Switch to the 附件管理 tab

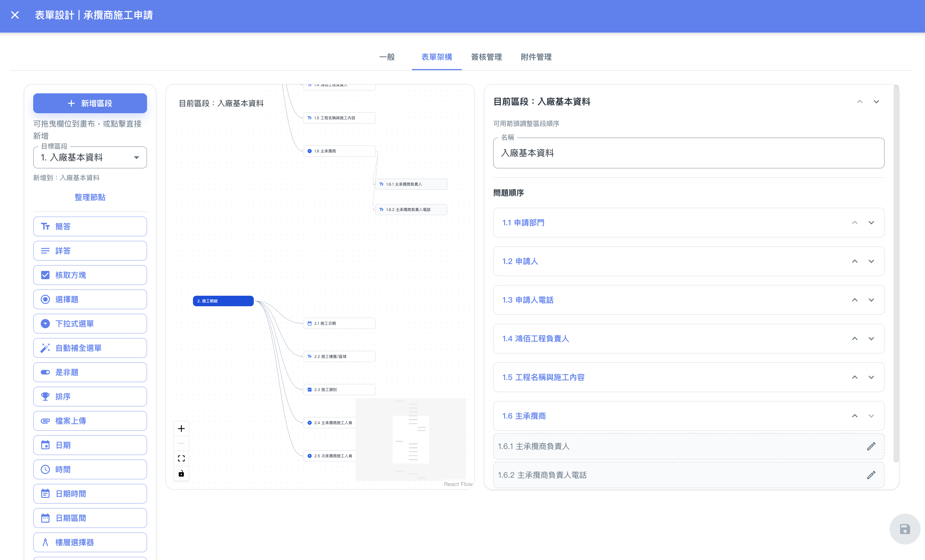coord(536,57)
